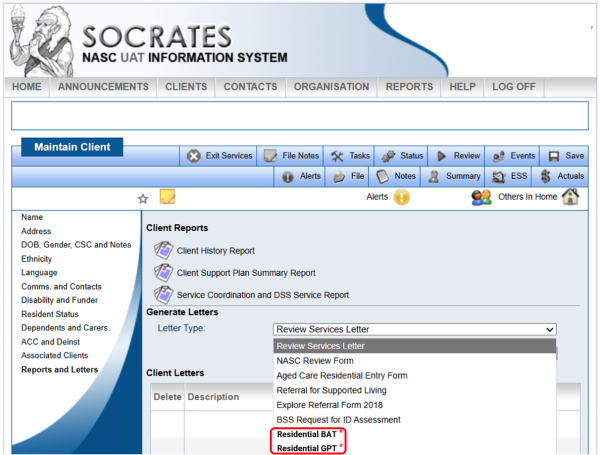
Task: Open Client History Report link
Action: 216,251
